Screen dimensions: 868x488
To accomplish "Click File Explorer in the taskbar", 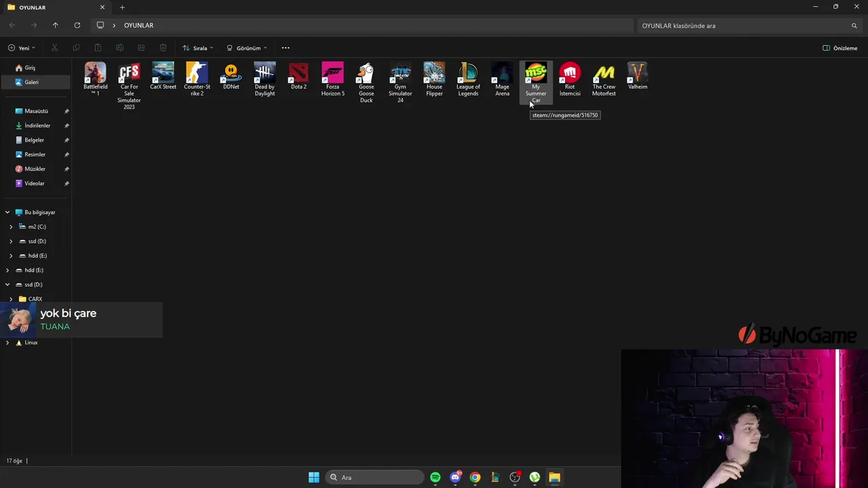I will click(x=554, y=477).
